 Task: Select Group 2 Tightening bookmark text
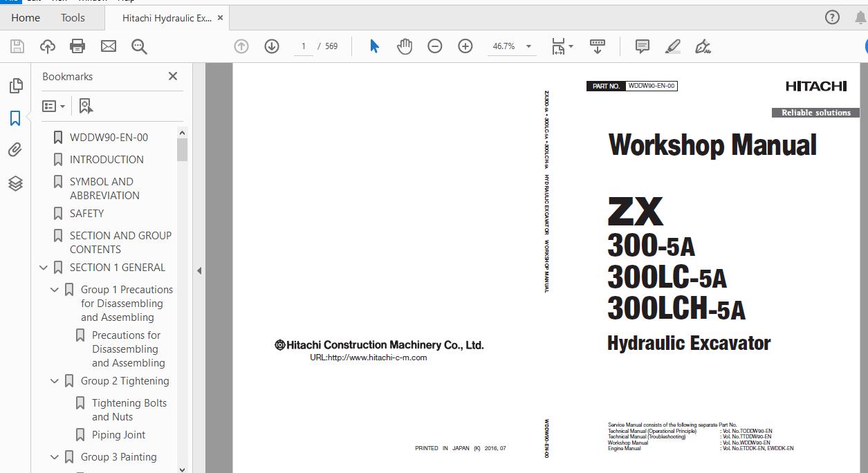click(x=124, y=381)
